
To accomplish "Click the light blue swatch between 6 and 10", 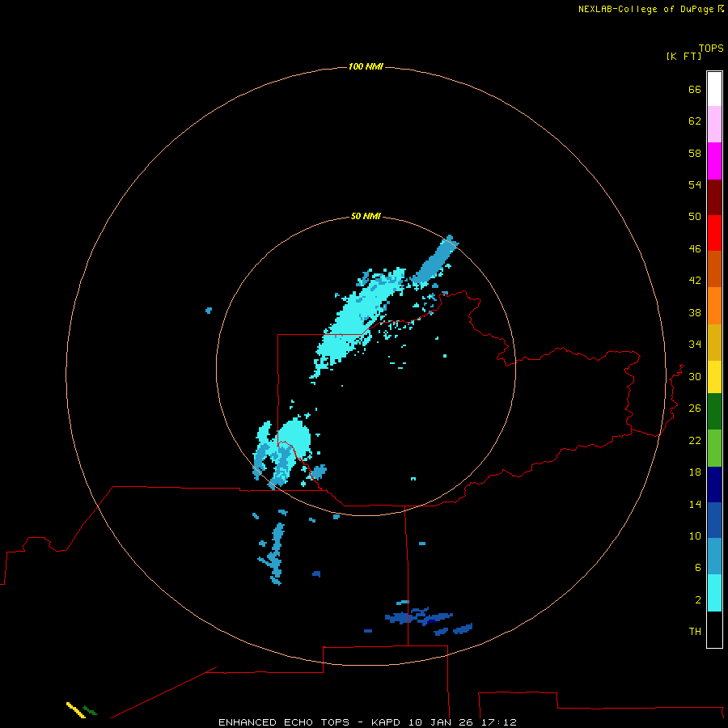I will (x=714, y=557).
